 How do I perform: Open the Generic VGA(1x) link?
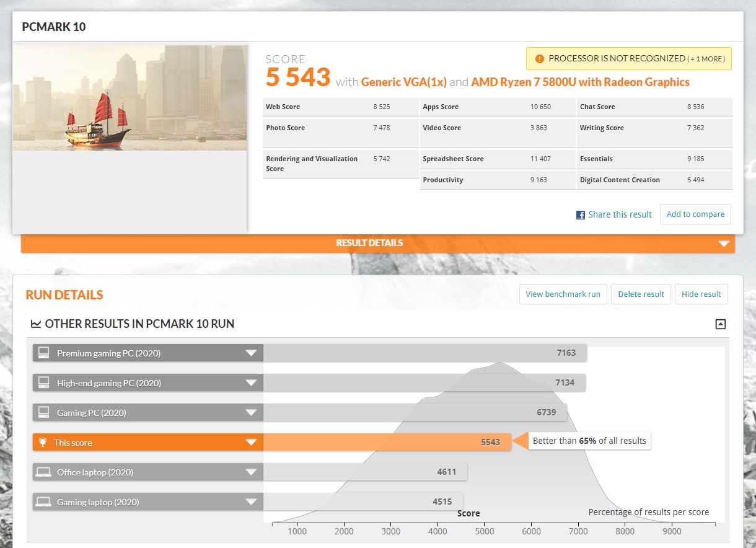(x=403, y=82)
